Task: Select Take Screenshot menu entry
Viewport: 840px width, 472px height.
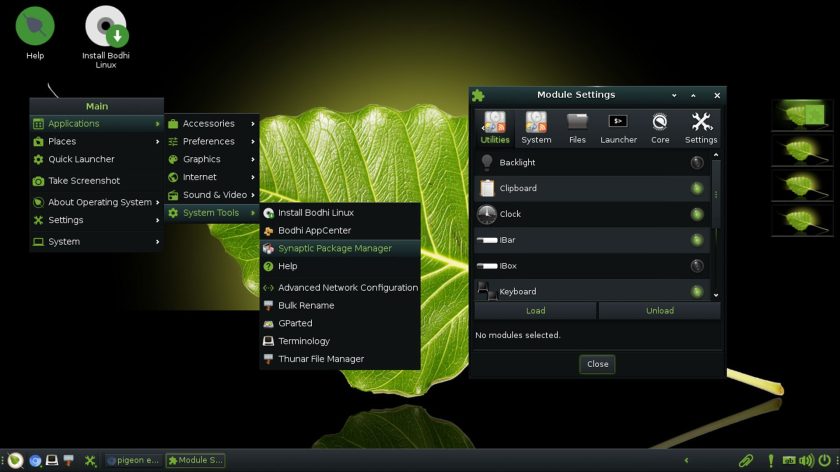Action: [x=96, y=181]
